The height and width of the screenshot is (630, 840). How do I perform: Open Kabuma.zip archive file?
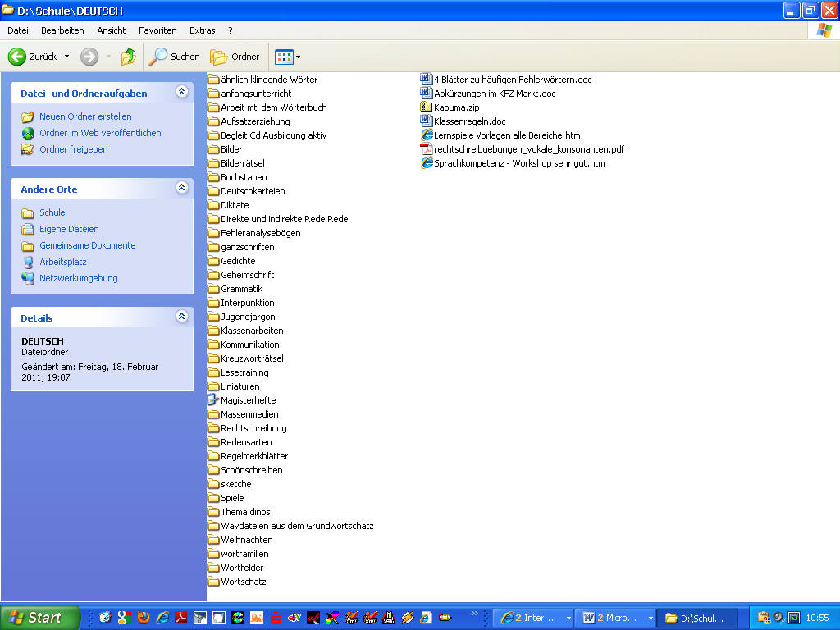[456, 107]
